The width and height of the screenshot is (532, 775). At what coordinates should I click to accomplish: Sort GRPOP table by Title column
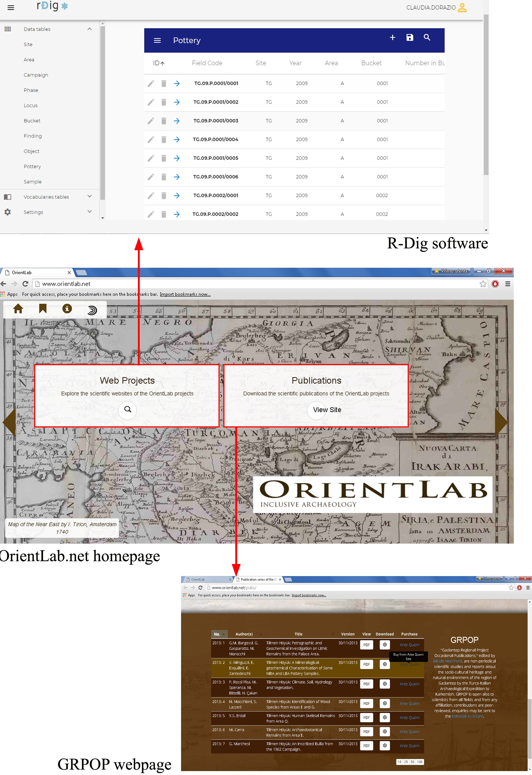(299, 634)
